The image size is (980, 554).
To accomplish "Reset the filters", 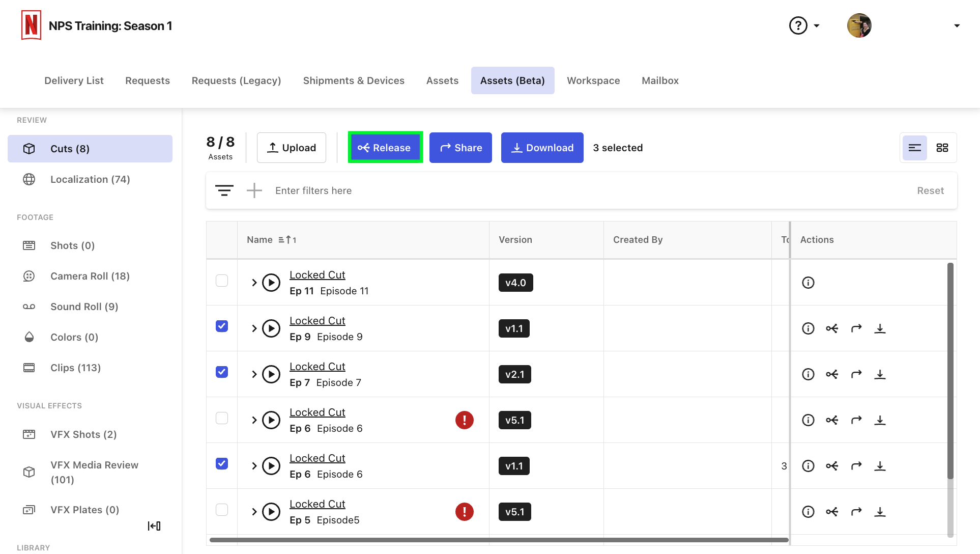I will [x=930, y=190].
